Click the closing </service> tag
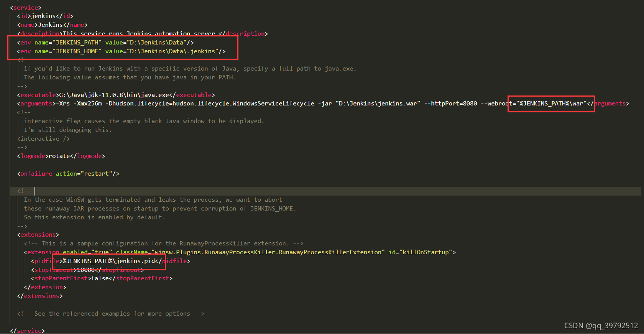This screenshot has width=644, height=334. [x=27, y=331]
